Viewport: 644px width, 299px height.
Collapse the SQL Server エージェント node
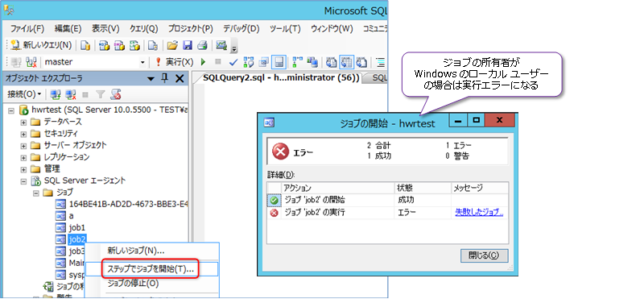click(x=23, y=181)
